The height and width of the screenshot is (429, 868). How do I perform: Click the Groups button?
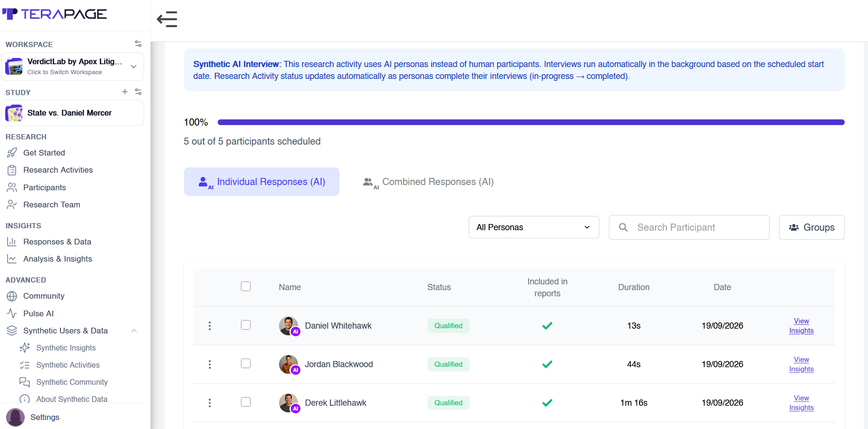[811, 227]
